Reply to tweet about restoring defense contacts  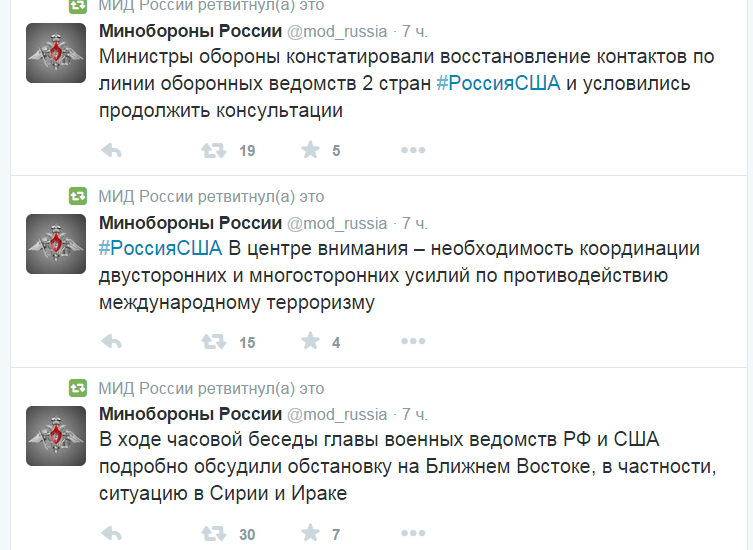click(112, 151)
